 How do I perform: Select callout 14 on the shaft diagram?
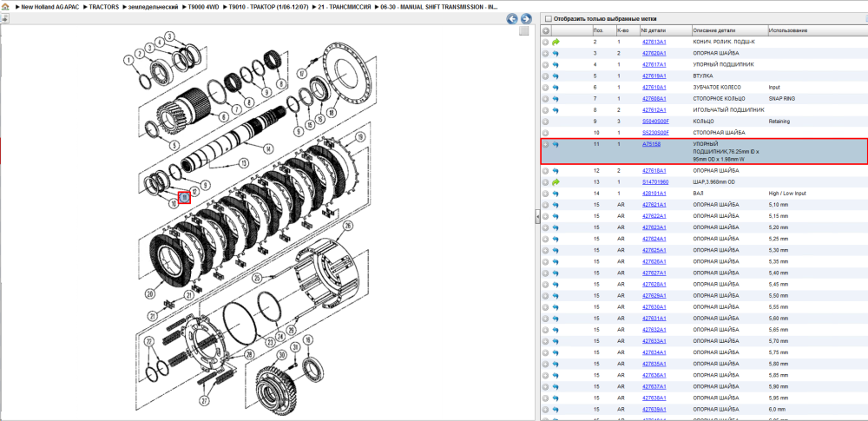pos(268,148)
